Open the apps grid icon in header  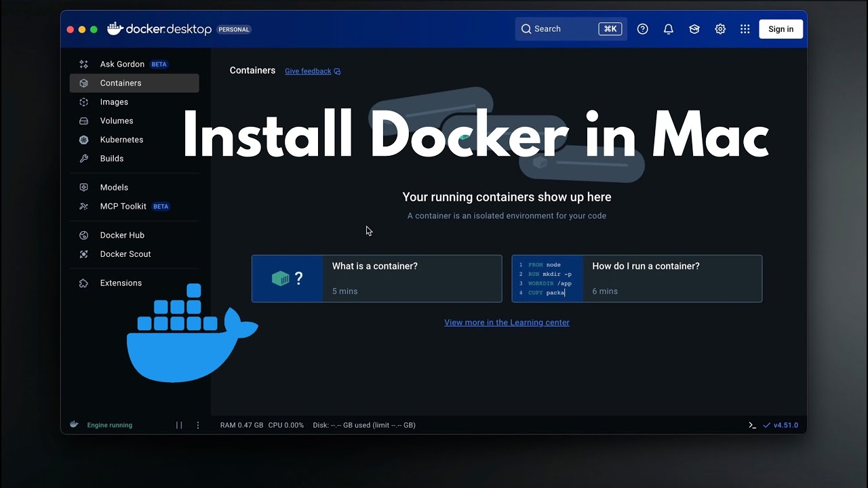[x=745, y=29]
